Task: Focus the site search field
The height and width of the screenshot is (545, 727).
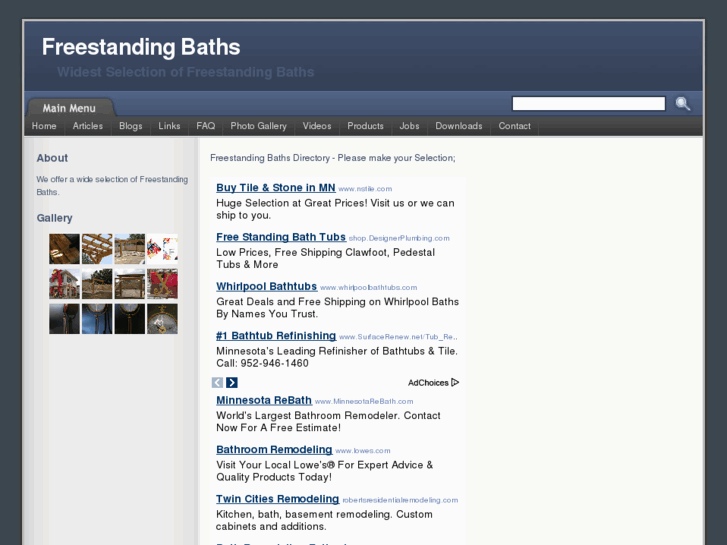Action: pos(588,103)
